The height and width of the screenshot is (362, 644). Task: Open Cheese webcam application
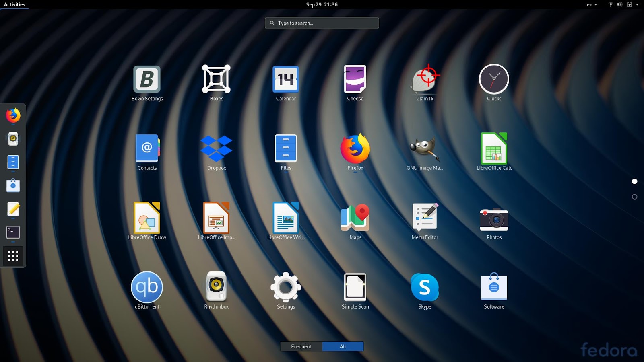[x=355, y=79]
